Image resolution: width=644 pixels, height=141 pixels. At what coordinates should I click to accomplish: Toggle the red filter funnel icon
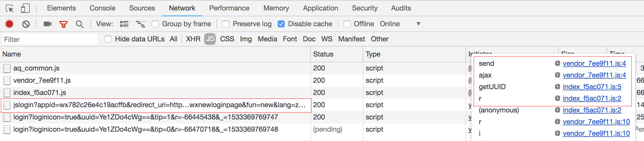click(63, 24)
